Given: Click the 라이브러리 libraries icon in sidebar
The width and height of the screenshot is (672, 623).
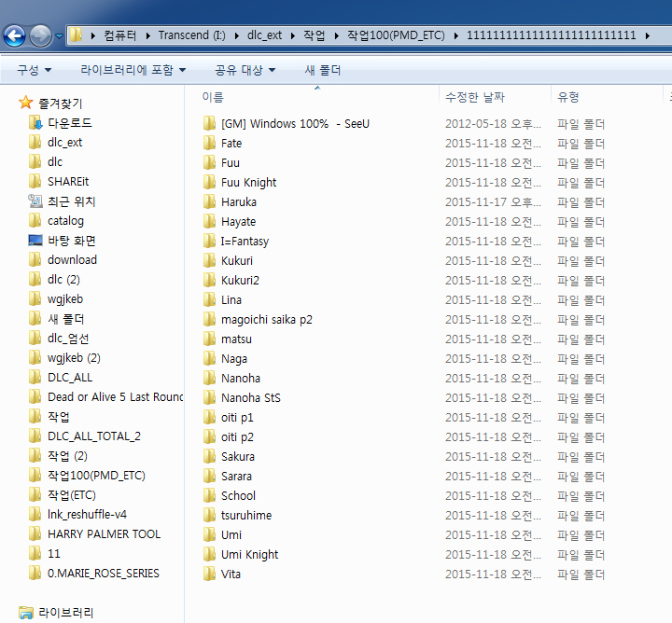Looking at the screenshot, I should [x=26, y=613].
